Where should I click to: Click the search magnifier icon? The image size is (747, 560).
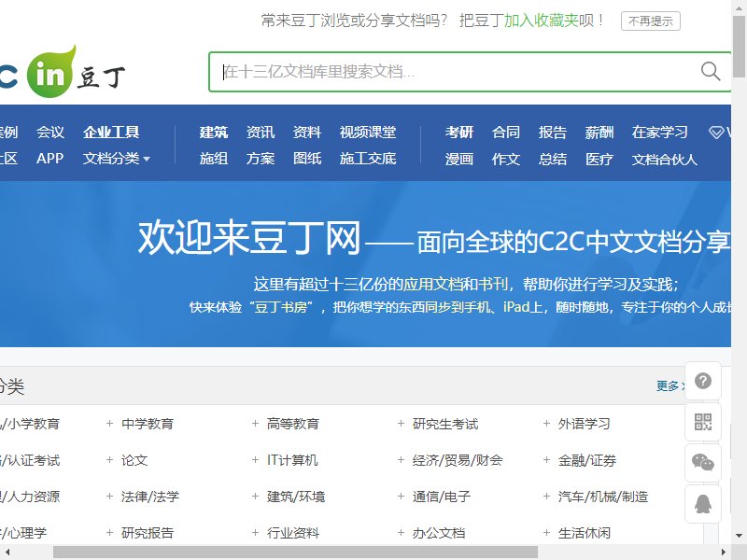tap(711, 72)
